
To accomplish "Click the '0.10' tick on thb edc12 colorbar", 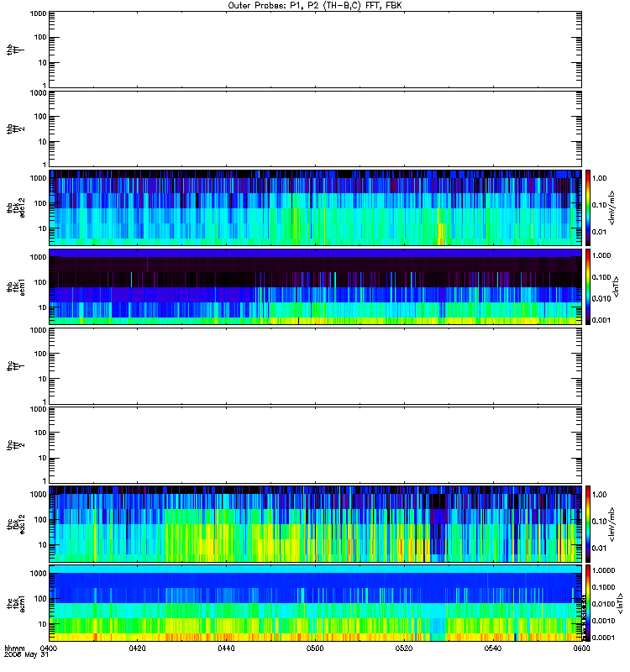I will tap(600, 205).
